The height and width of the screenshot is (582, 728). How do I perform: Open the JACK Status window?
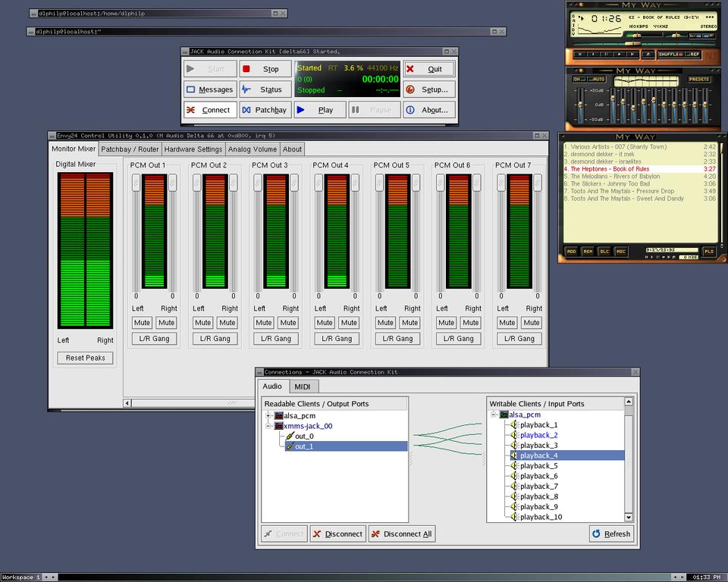point(265,89)
